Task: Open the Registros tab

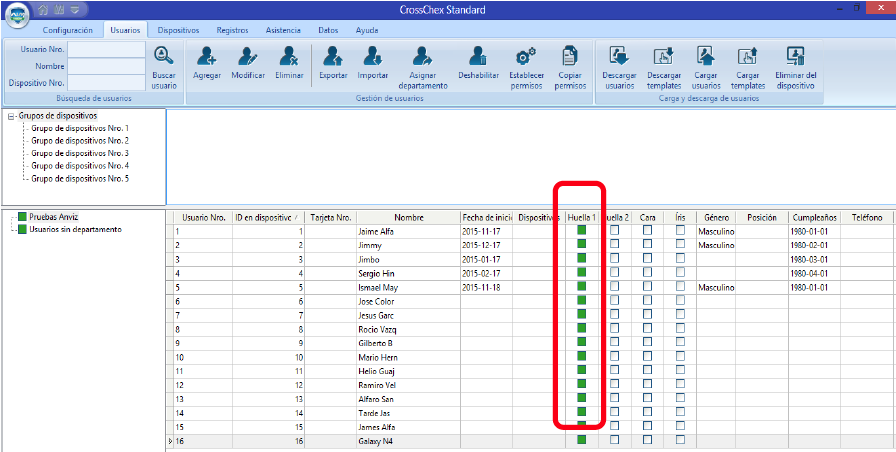Action: (233, 30)
